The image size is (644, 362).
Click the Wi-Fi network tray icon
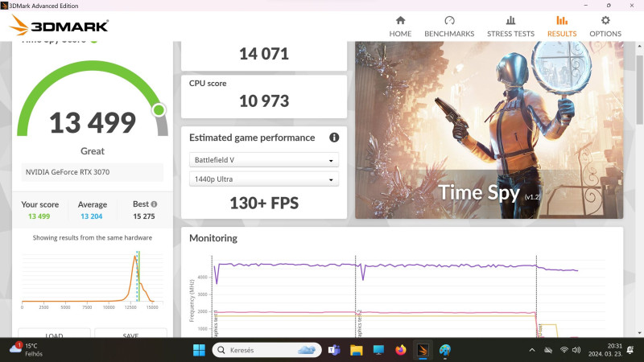pyautogui.click(x=564, y=350)
